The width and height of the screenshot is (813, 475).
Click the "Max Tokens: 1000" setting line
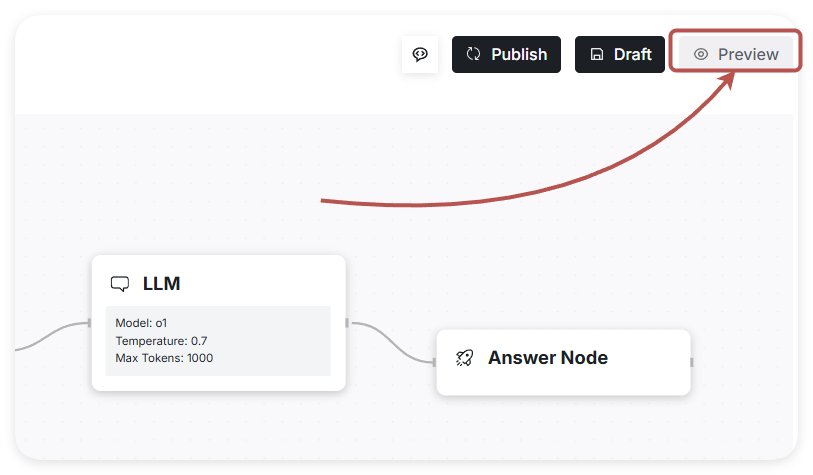pos(164,358)
